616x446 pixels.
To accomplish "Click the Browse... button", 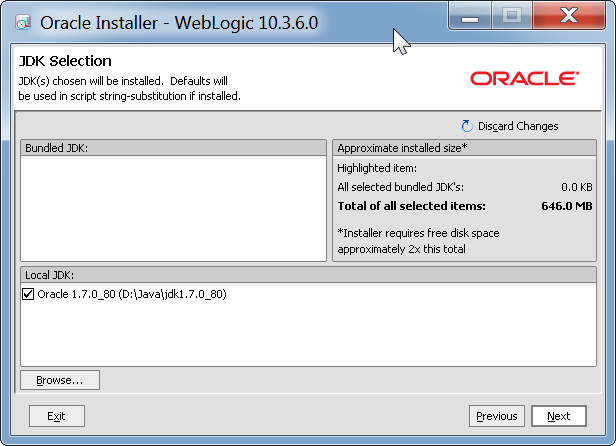I will [x=60, y=380].
